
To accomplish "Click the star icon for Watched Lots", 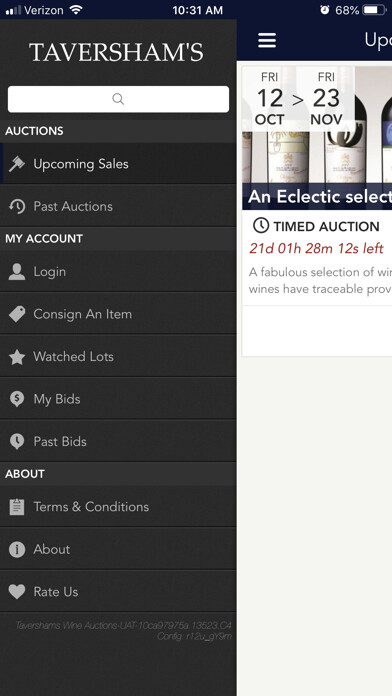I will 17,357.
